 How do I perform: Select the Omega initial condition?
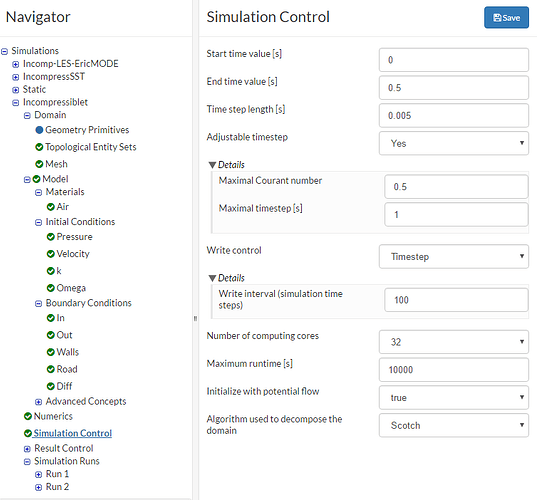click(x=71, y=288)
